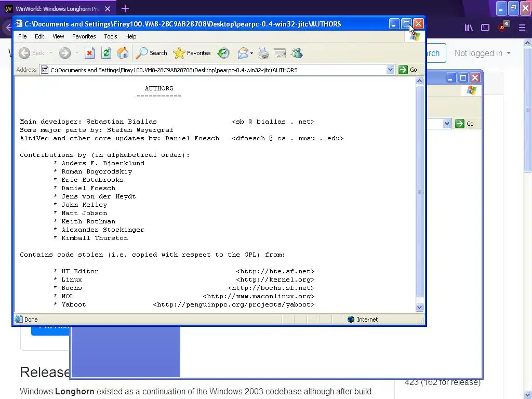This screenshot has width=532, height=399.
Task: Click the Firefox page scroll up arrow
Action: [527, 43]
